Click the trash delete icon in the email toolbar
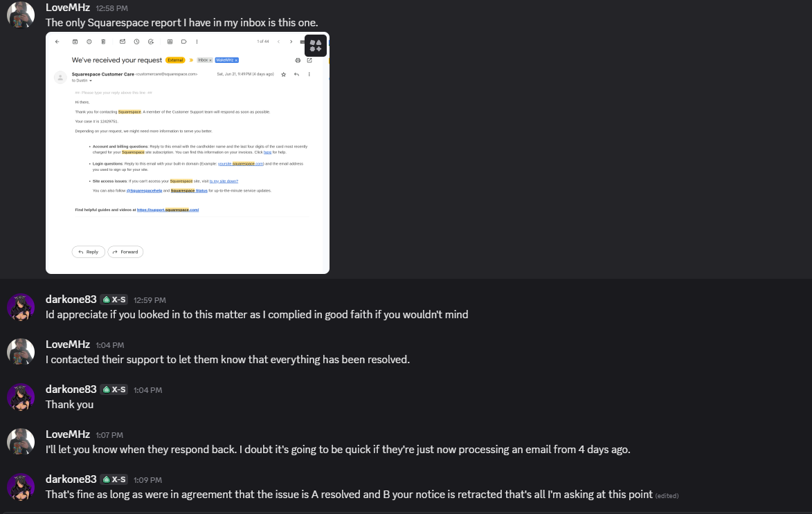This screenshot has height=514, width=812. 103,42
